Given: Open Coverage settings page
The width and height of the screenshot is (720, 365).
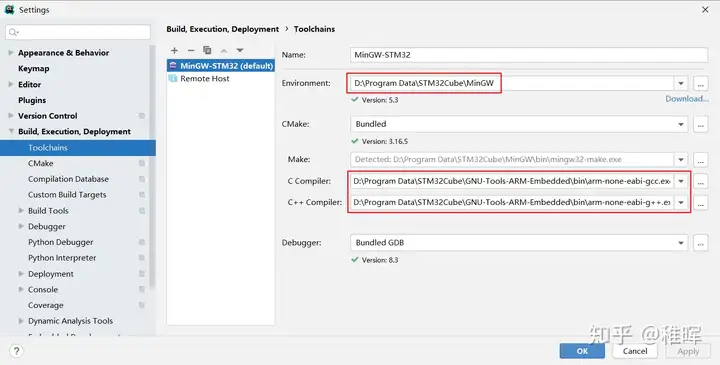Looking at the screenshot, I should 45,305.
